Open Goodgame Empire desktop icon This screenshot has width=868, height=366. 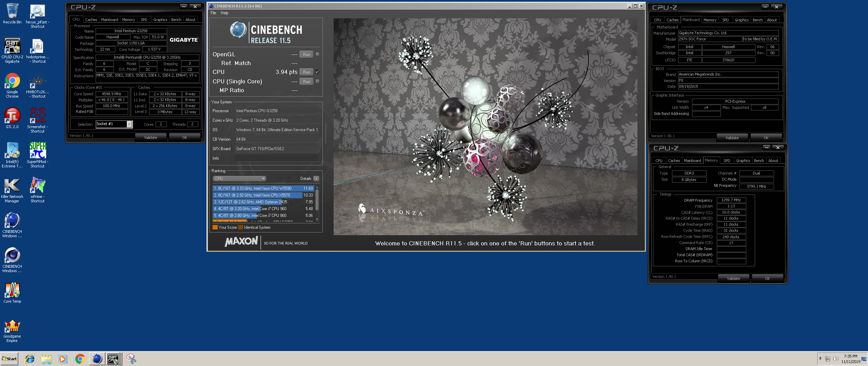(12, 331)
